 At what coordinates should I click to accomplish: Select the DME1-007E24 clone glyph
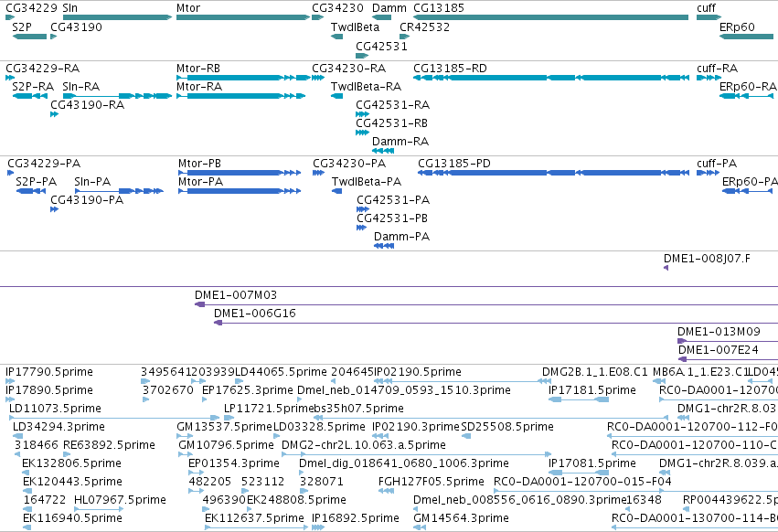[728, 359]
